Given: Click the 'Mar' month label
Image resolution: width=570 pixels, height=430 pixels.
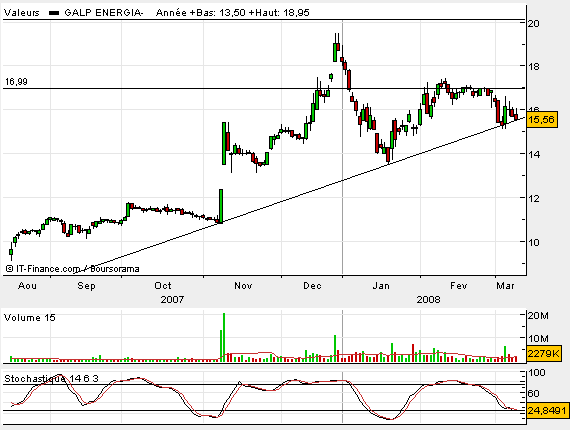Looking at the screenshot, I should point(505,286).
